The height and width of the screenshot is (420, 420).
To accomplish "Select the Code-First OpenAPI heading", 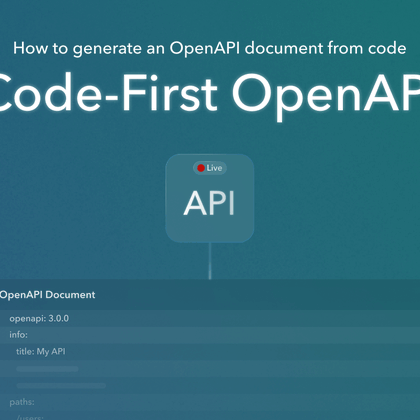I will click(x=210, y=93).
